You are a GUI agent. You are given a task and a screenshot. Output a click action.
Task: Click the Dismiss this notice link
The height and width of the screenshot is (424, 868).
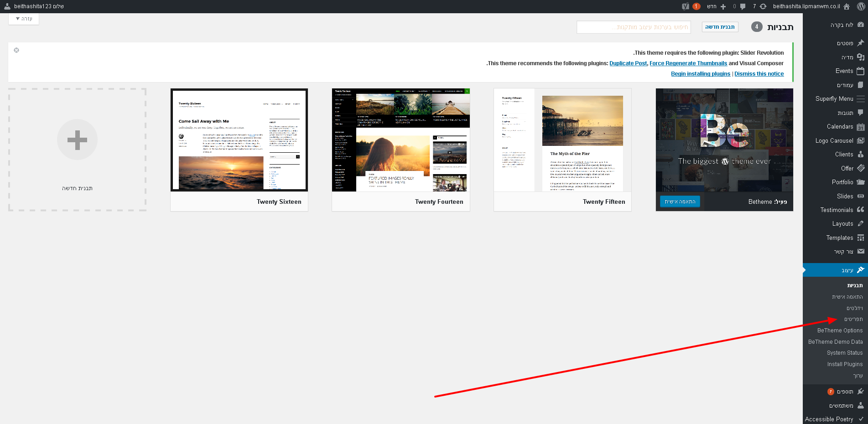[759, 74]
